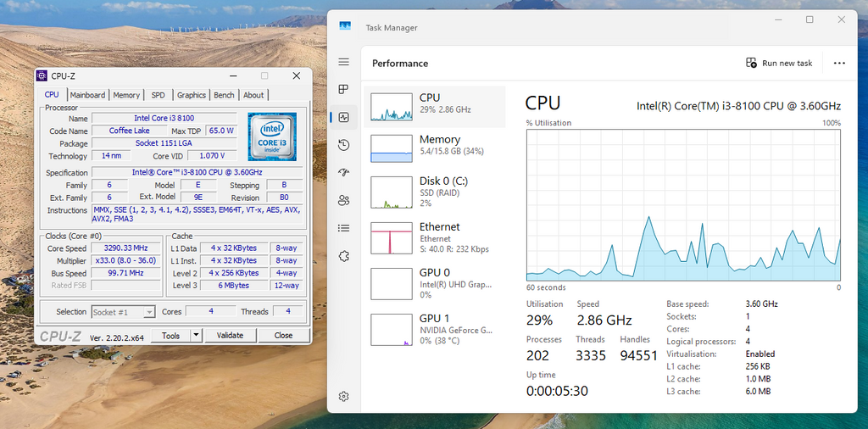Screen dimensions: 868x429
Task: Switch to the Mainboard tab in CPU-Z
Action: [87, 95]
